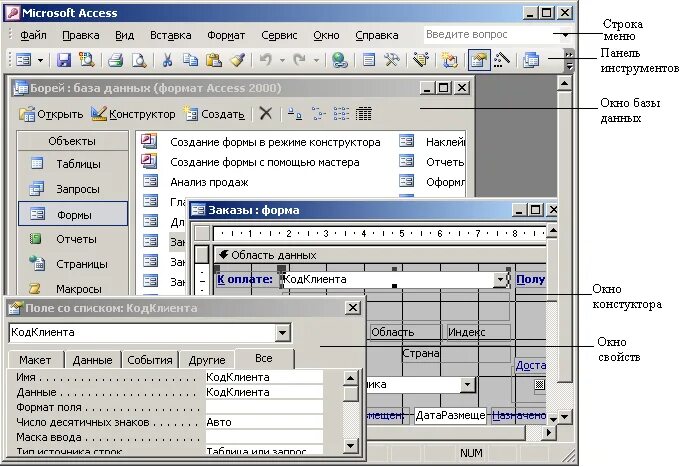Switch to the Макет tab
The image size is (681, 467).
[35, 360]
